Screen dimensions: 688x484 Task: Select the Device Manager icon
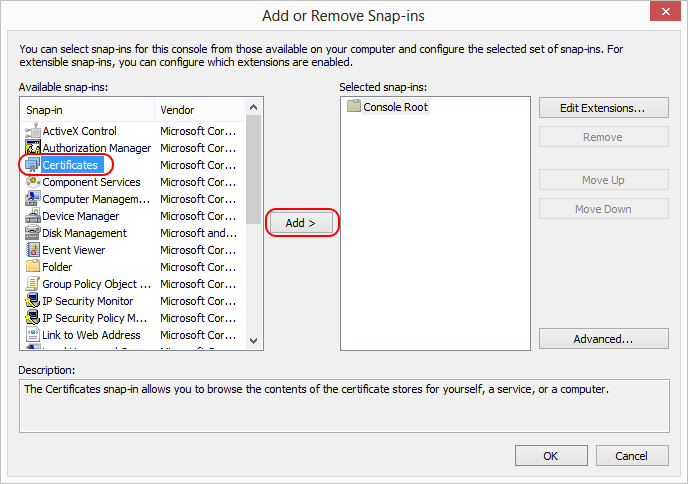click(x=32, y=216)
